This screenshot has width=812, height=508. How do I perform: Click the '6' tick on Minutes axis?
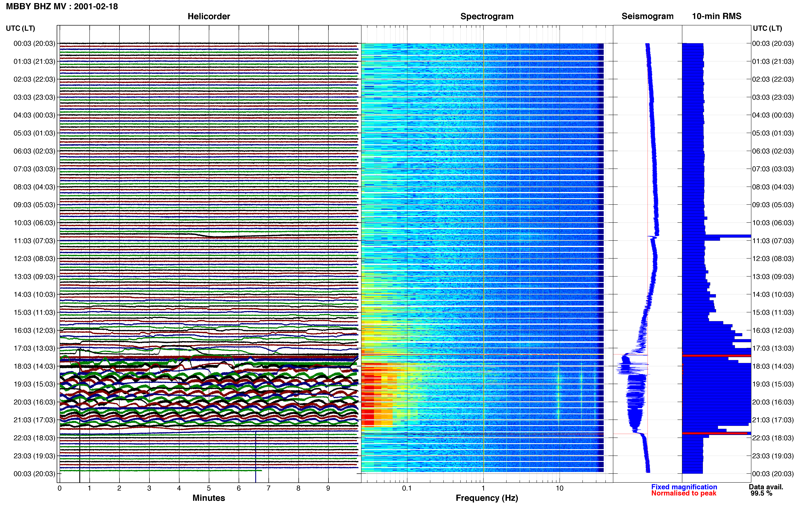pyautogui.click(x=239, y=488)
